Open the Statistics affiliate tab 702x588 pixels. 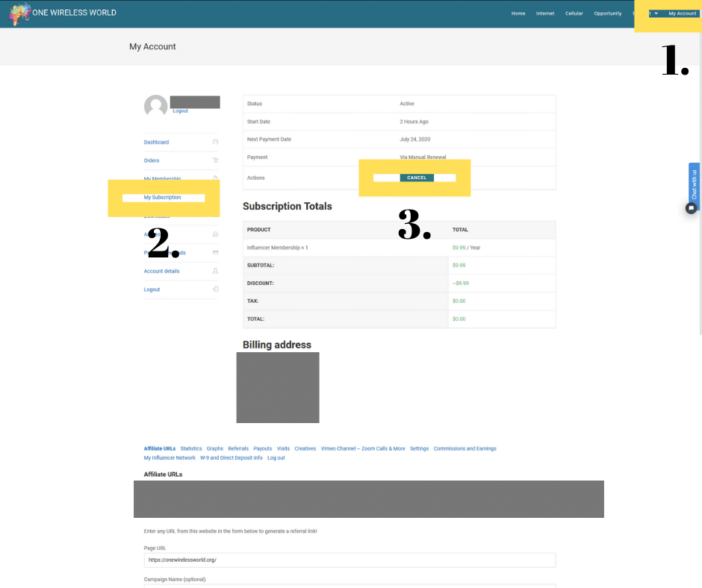click(x=191, y=448)
